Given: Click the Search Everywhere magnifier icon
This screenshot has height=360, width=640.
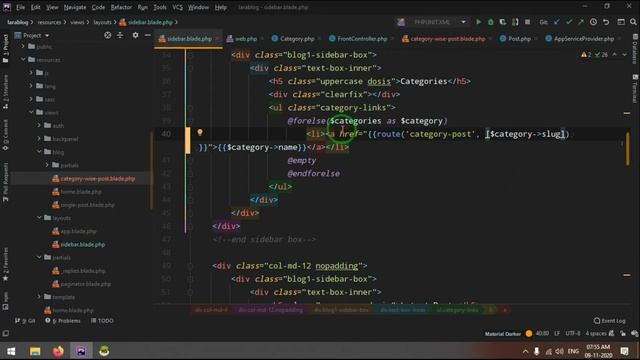Looking at the screenshot, I should pyautogui.click(x=633, y=22).
